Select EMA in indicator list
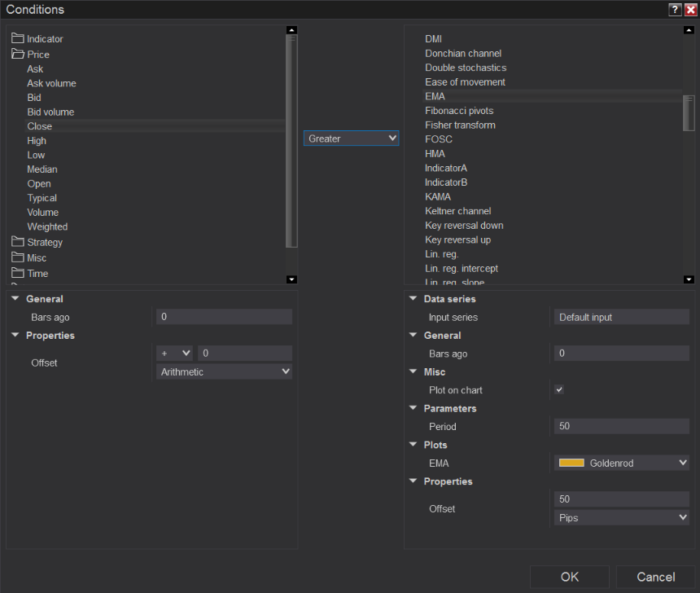This screenshot has height=593, width=700. click(x=435, y=96)
